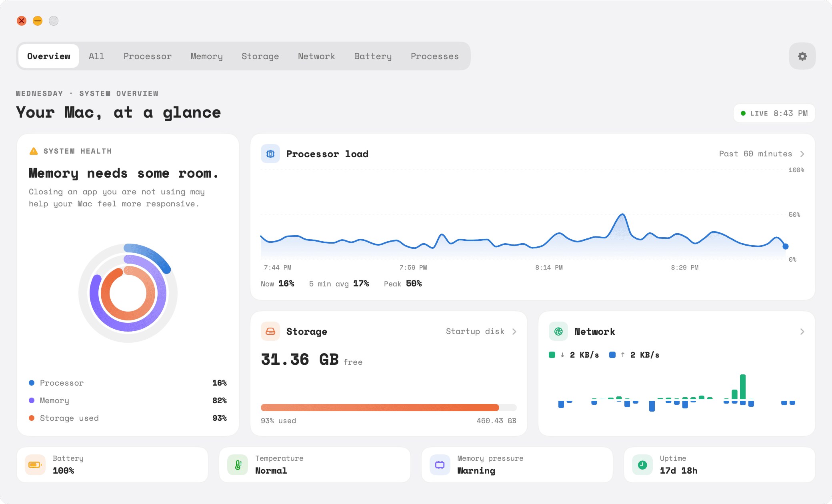Click the Storage disk icon
The height and width of the screenshot is (504, 832).
point(270,331)
